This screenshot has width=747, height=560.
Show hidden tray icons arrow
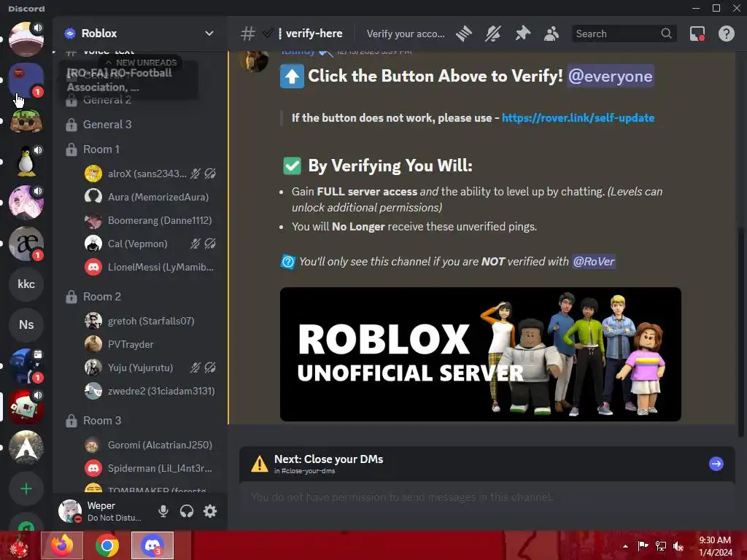point(625,546)
